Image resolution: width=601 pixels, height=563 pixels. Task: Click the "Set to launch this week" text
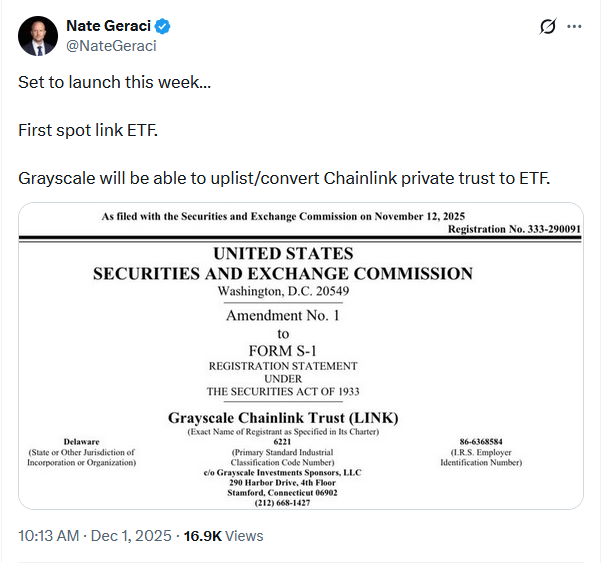tap(114, 82)
